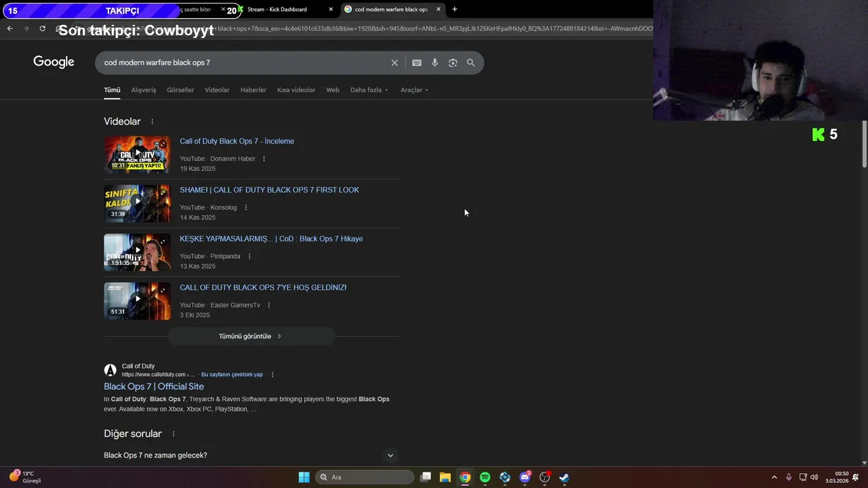Open BLACK OPS 7'YE HOŞ GELDİNİZ video link
This screenshot has width=868, height=488.
point(263,287)
